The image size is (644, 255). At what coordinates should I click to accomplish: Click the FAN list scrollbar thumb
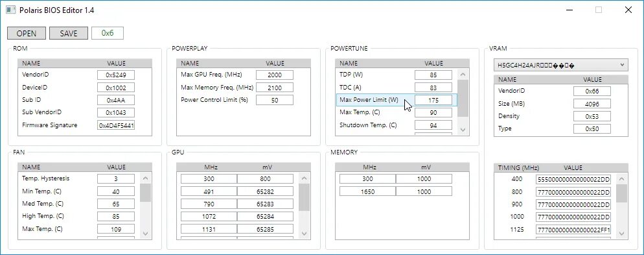(x=145, y=193)
